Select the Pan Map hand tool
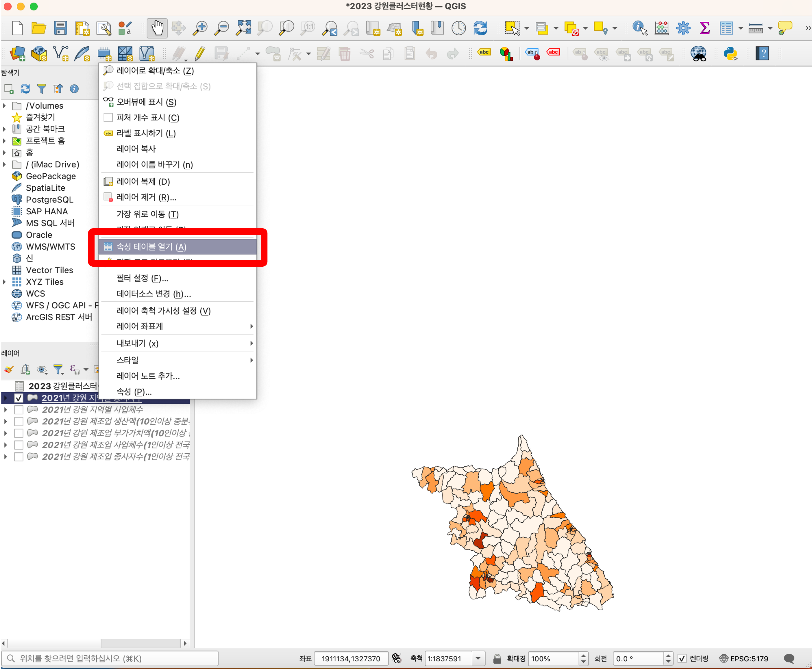Image resolution: width=812 pixels, height=670 pixels. click(157, 28)
